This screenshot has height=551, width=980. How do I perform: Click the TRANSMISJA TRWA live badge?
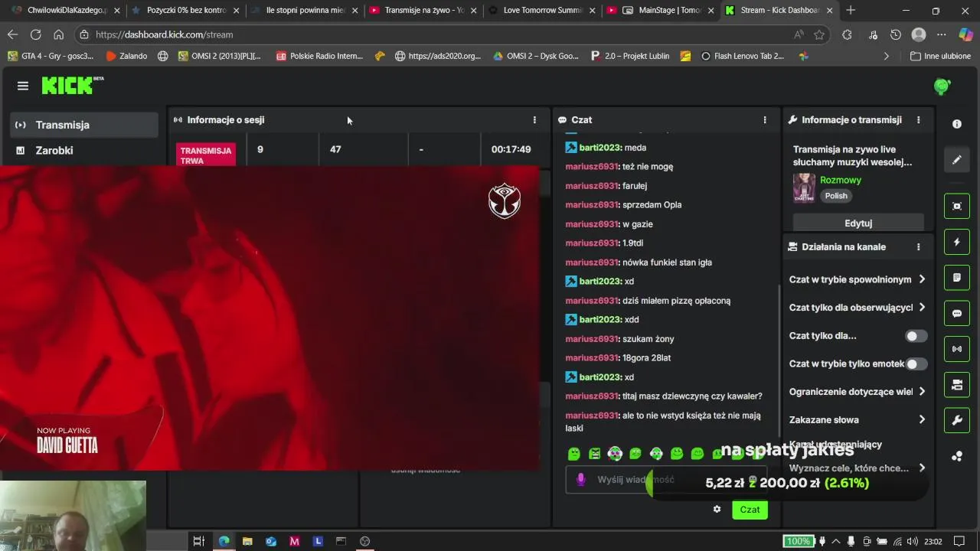207,155
